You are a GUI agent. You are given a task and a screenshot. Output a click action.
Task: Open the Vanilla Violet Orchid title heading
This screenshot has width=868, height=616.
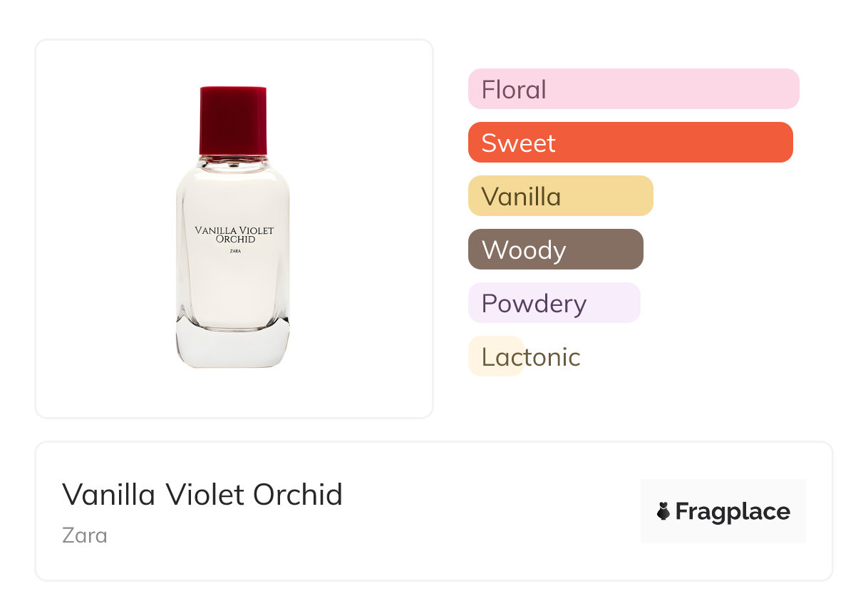click(x=202, y=494)
